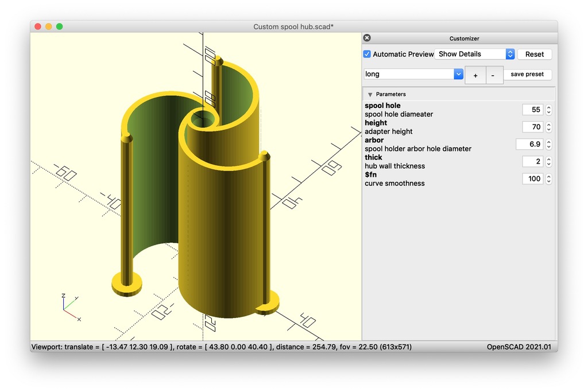Click the Custom spool hub.scad title bar
The image size is (588, 392).
tap(294, 26)
